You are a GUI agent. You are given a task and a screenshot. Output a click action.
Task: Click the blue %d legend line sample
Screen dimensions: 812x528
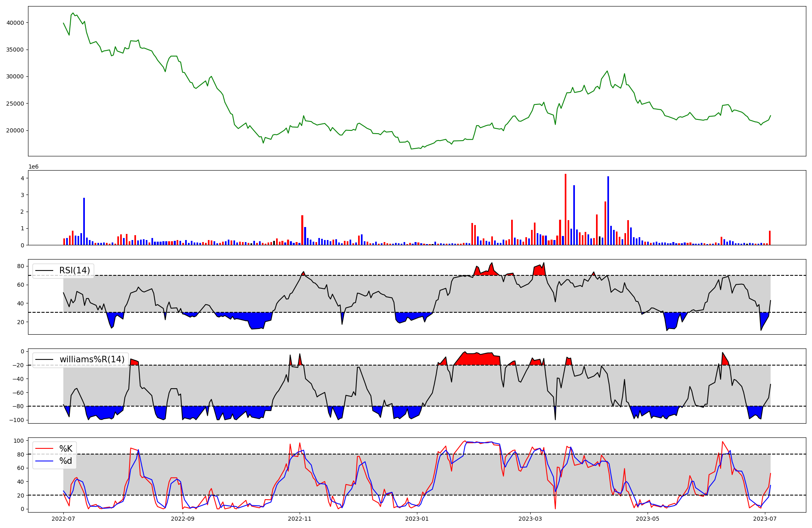[45, 461]
